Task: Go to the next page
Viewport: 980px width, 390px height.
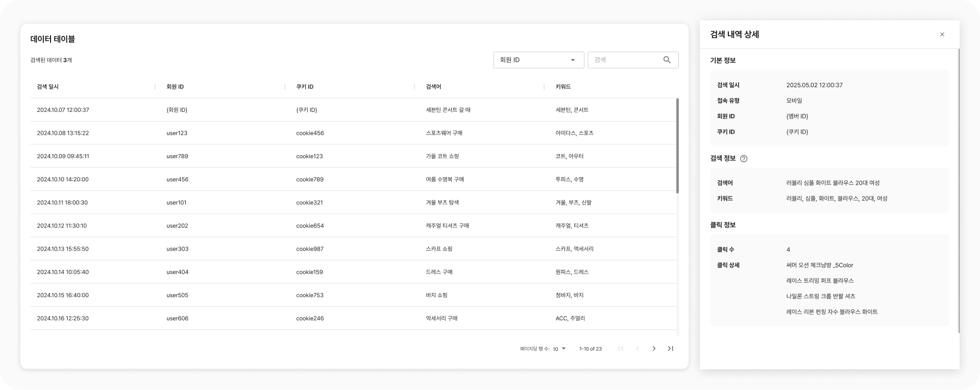Action: coord(654,349)
